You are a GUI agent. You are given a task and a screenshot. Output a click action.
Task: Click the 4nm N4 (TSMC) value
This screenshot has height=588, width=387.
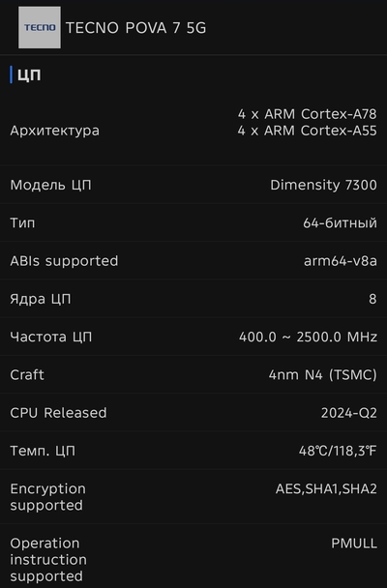[323, 374]
